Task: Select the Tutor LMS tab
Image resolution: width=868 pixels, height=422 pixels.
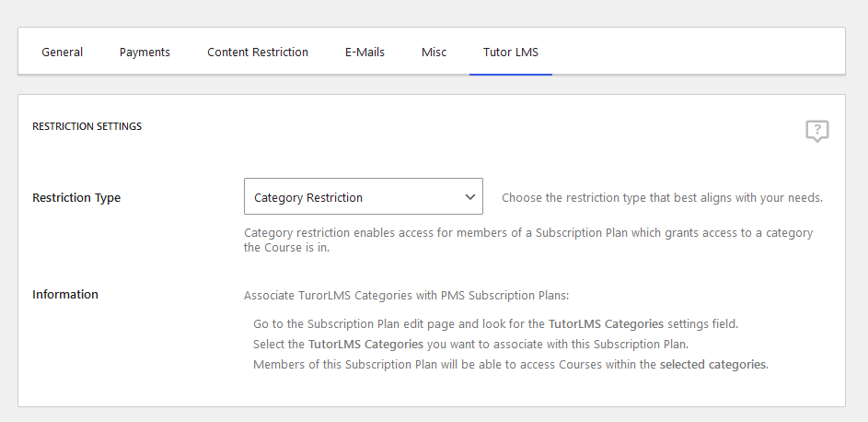Action: click(510, 52)
